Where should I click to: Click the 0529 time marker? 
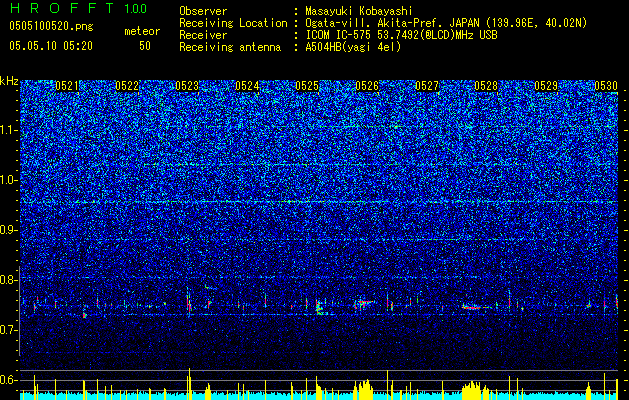[546, 86]
